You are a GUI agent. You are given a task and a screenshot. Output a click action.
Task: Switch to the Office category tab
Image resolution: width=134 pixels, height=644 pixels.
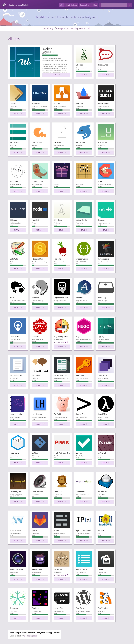point(95,5)
